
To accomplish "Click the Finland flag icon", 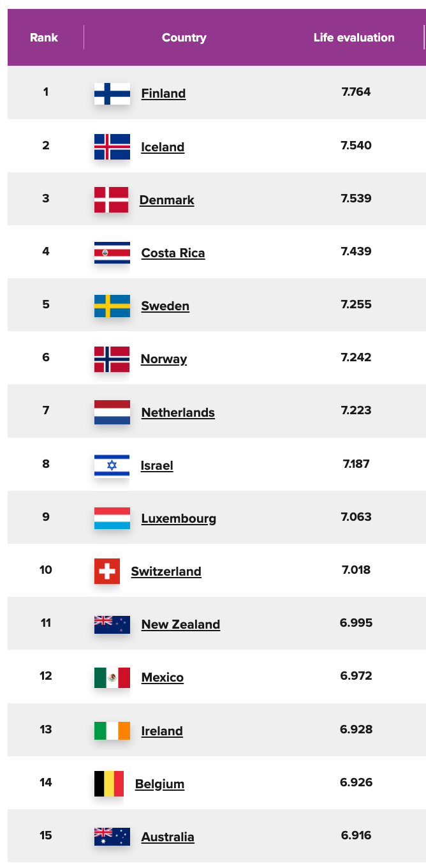I will [x=112, y=94].
